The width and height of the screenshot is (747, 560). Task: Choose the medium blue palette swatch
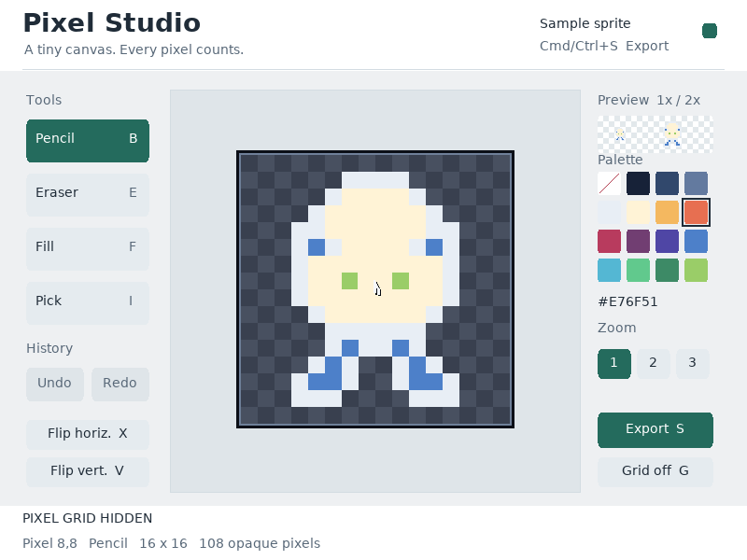(696, 242)
